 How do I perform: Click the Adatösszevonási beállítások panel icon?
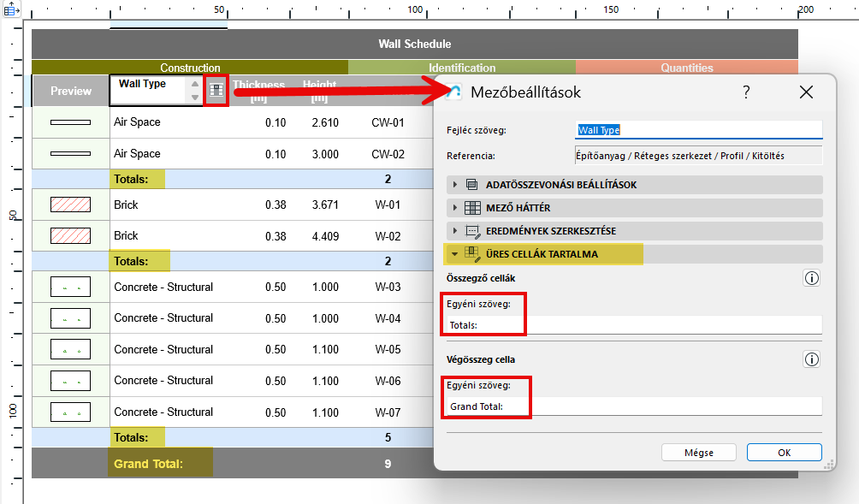tap(471, 185)
